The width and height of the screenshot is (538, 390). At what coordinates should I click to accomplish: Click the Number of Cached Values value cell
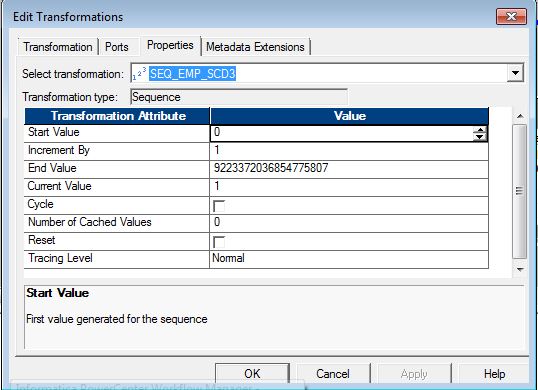pyautogui.click(x=349, y=223)
